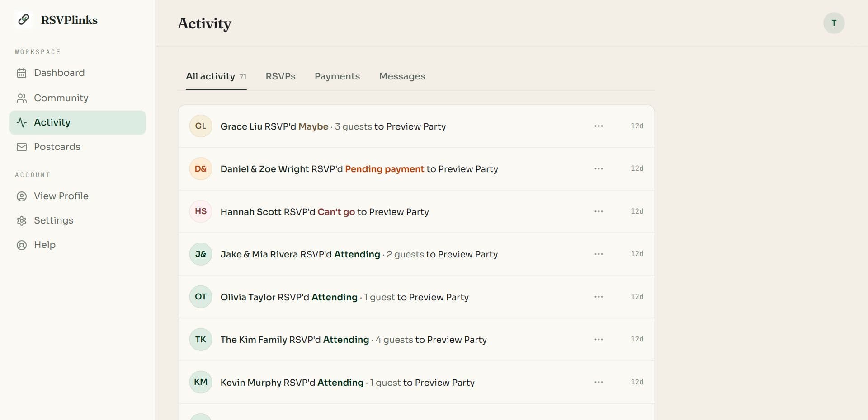868x420 pixels.
Task: Open more options for Daniel & Zoe Wright
Action: click(x=599, y=169)
